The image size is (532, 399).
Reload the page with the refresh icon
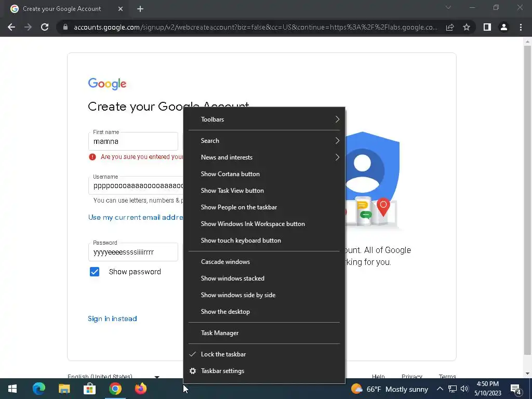tap(45, 27)
